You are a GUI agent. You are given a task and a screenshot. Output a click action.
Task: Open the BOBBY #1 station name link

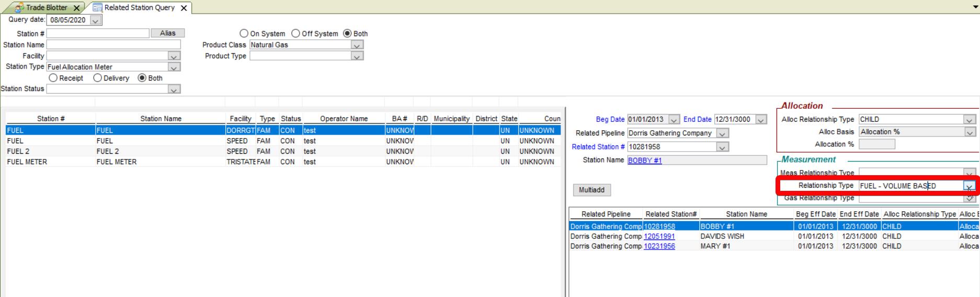click(644, 161)
